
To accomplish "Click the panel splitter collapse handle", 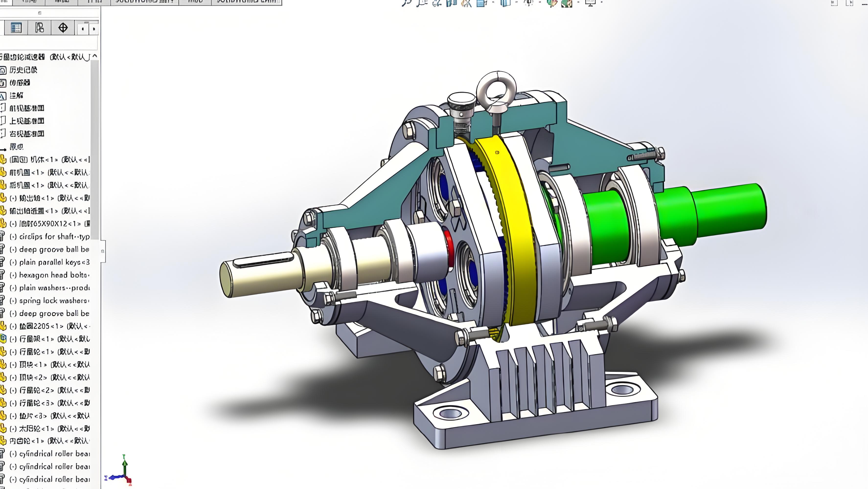I will 103,251.
